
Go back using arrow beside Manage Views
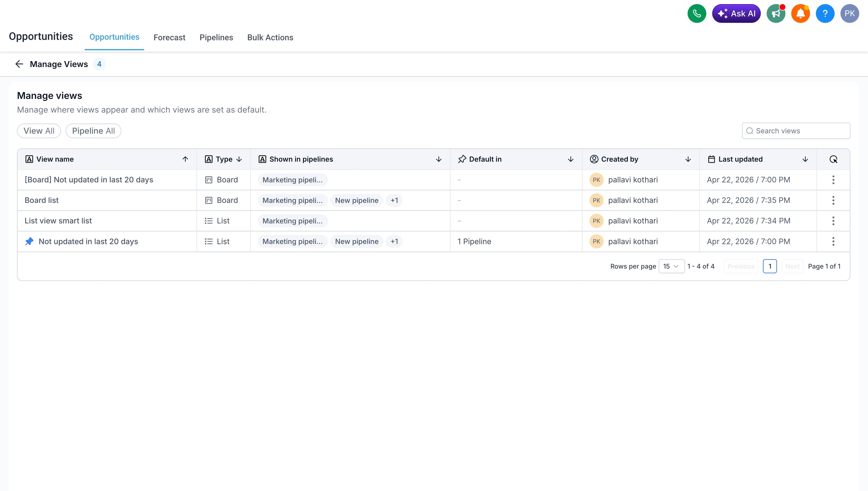19,64
